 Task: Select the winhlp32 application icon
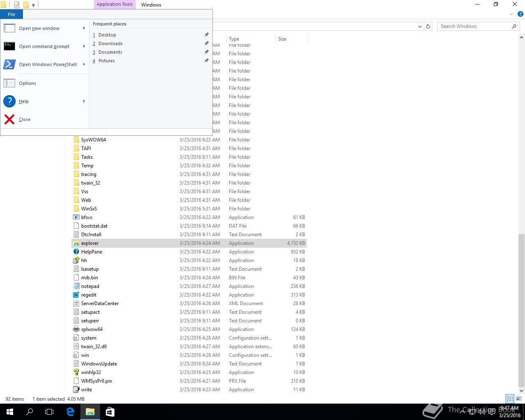point(76,372)
